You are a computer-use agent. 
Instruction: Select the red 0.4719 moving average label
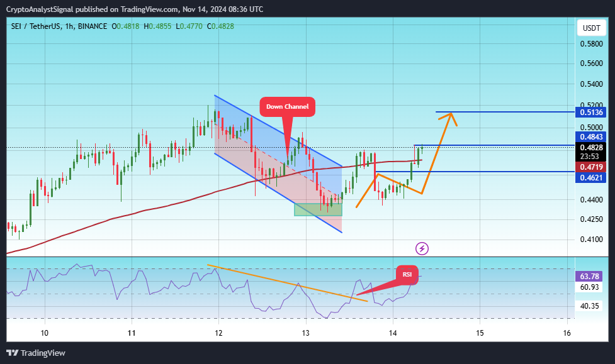tap(590, 167)
